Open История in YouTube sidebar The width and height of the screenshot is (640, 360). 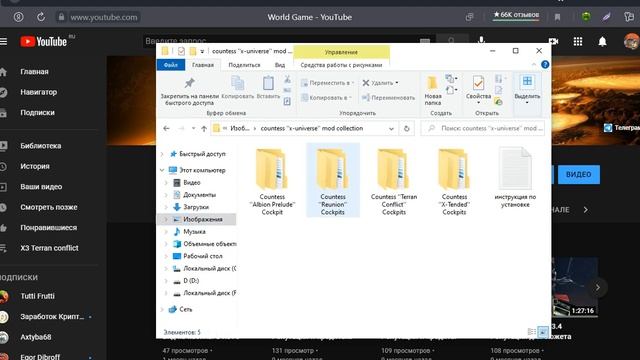pyautogui.click(x=35, y=166)
